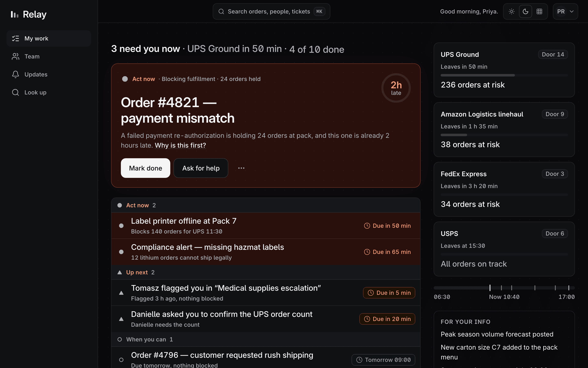This screenshot has height=368, width=588.
Task: Click status icon on Compliance alert row
Action: tap(121, 252)
